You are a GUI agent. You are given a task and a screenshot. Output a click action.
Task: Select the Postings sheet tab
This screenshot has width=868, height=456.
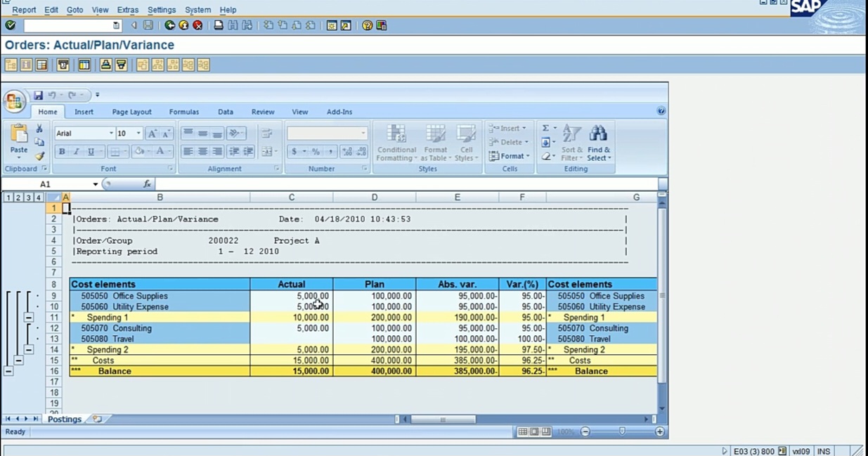click(x=65, y=419)
